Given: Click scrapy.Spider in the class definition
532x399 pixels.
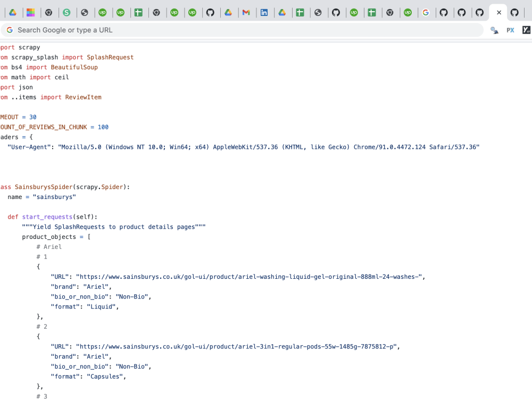Looking at the screenshot, I should [x=99, y=187].
